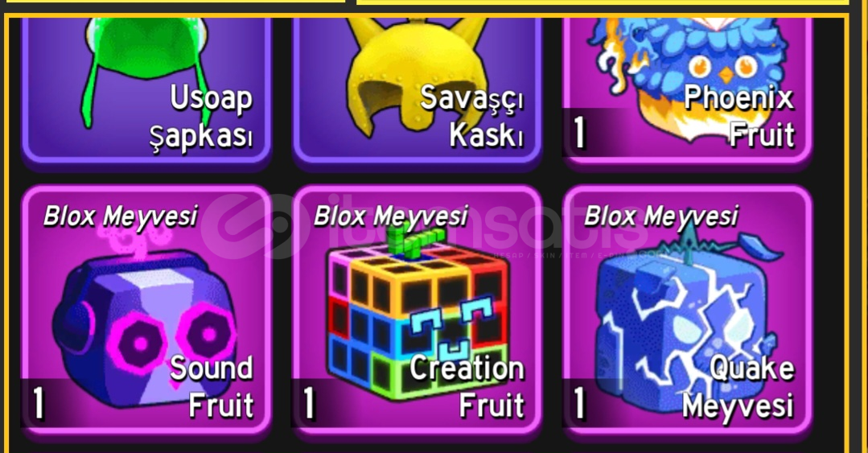Click the Quake Meyvesi name text
868x453 pixels.
pos(738,386)
